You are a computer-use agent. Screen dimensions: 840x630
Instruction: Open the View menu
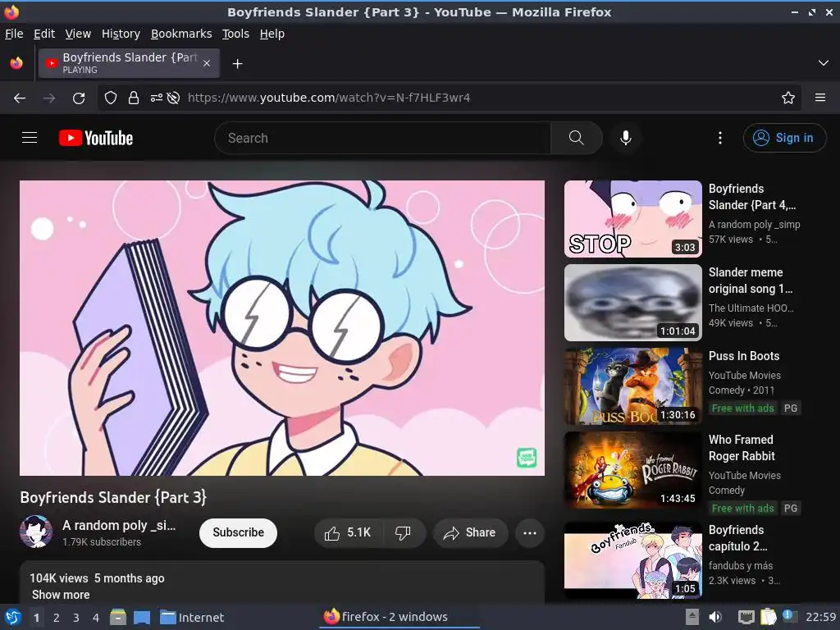[x=78, y=34]
